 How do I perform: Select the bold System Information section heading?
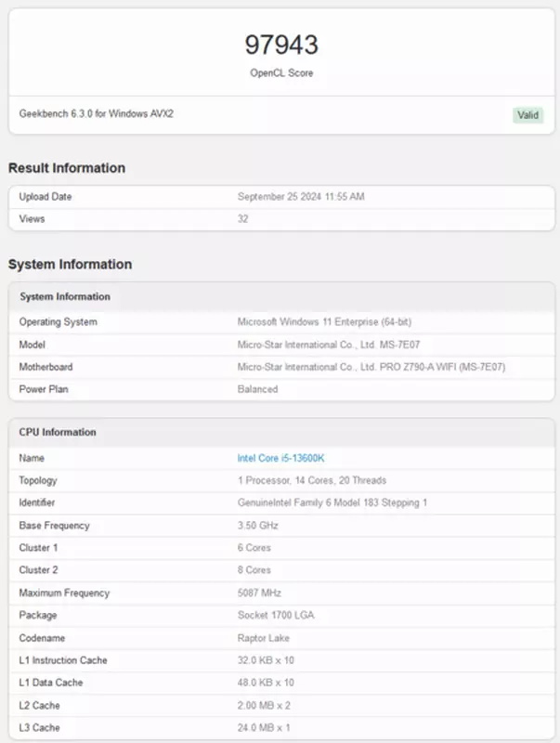pyautogui.click(x=71, y=265)
